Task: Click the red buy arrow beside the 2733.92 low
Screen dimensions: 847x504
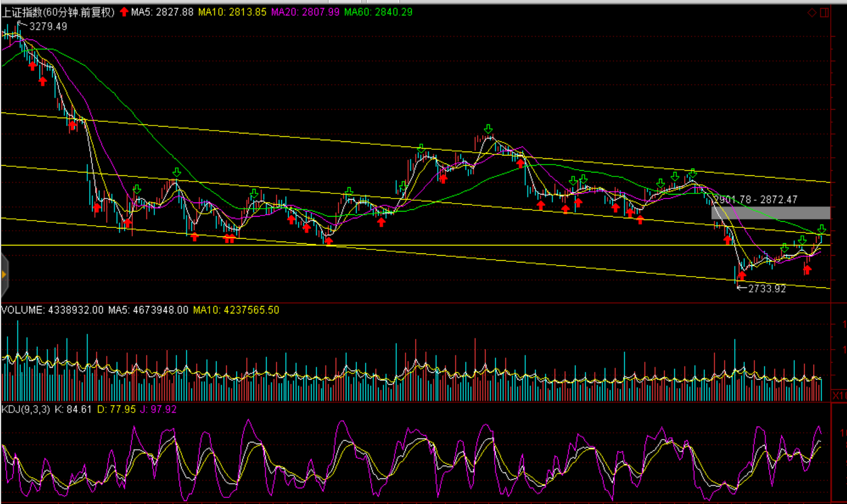Action: tap(742, 276)
